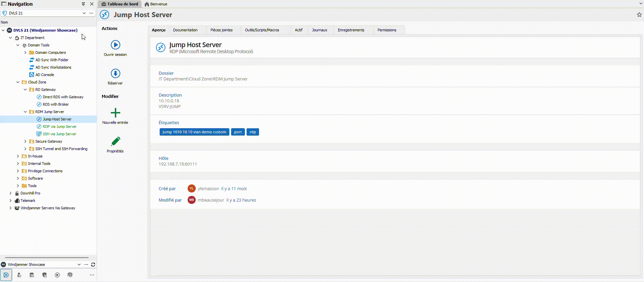644x282 pixels.
Task: Open the opened sessions play icon in bottom bar
Action: click(57, 275)
